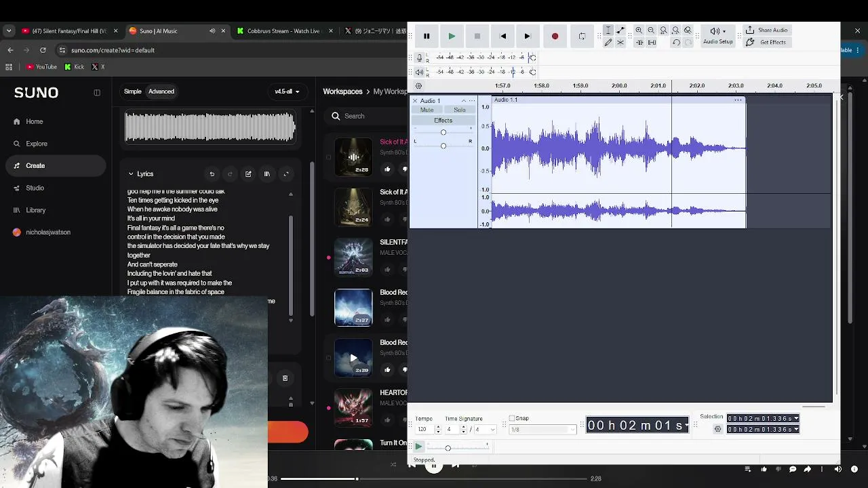Collapse the Suno sidebar panel icon

click(x=97, y=93)
